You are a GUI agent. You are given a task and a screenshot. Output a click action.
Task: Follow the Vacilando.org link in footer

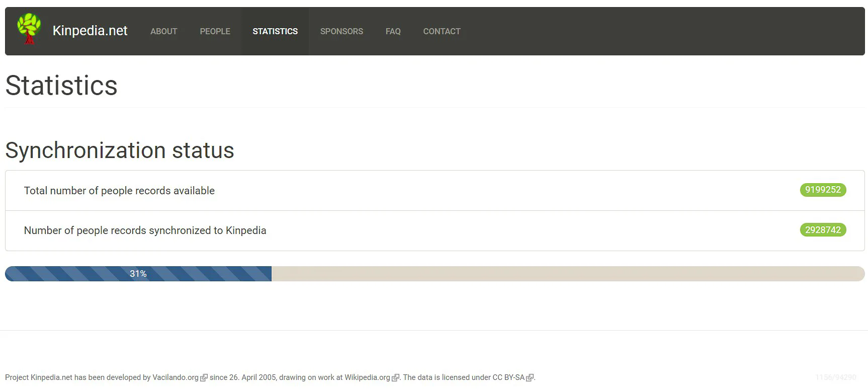(x=176, y=377)
